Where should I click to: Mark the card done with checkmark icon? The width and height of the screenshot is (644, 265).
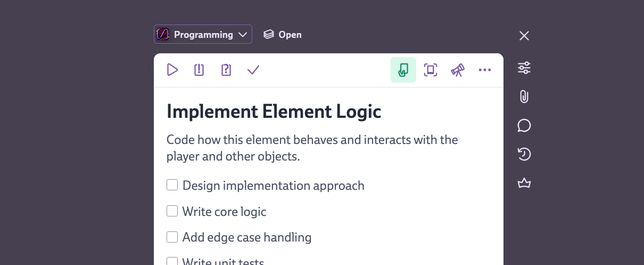pyautogui.click(x=253, y=70)
